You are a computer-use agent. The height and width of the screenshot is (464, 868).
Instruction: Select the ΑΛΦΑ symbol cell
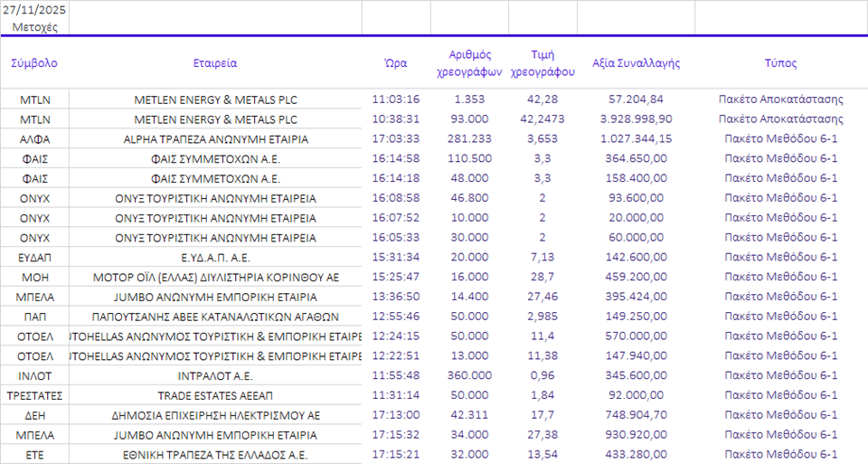click(x=35, y=139)
